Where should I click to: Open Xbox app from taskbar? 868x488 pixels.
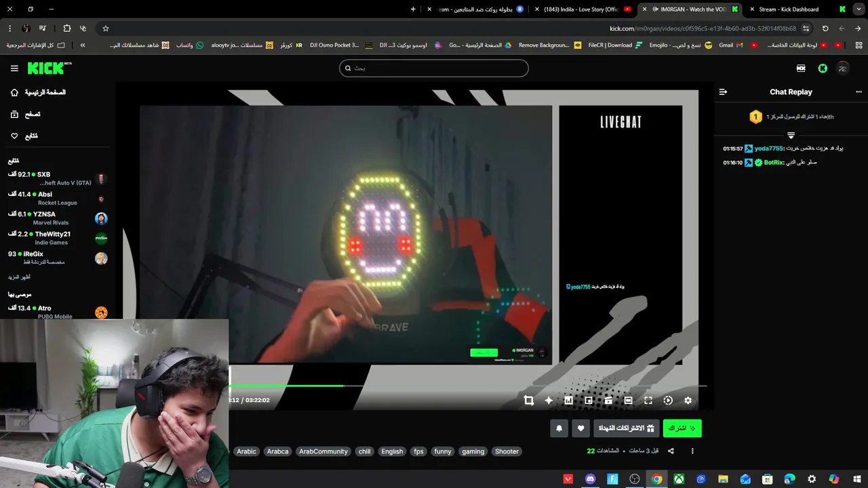point(679,479)
